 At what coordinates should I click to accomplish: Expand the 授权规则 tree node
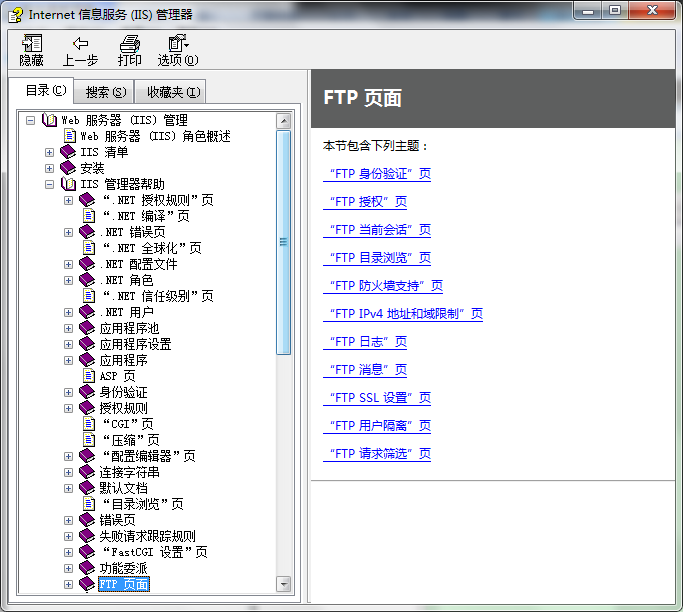[68, 409]
